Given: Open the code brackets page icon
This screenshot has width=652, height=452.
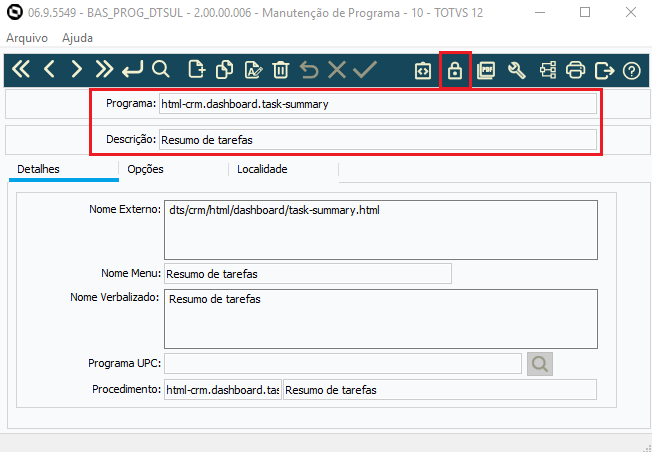Looking at the screenshot, I should [423, 70].
